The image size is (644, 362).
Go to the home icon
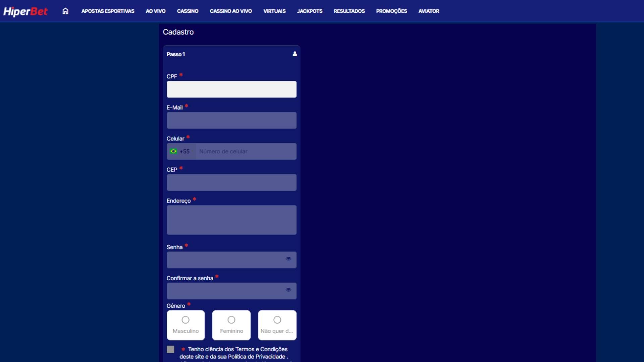[x=65, y=11]
